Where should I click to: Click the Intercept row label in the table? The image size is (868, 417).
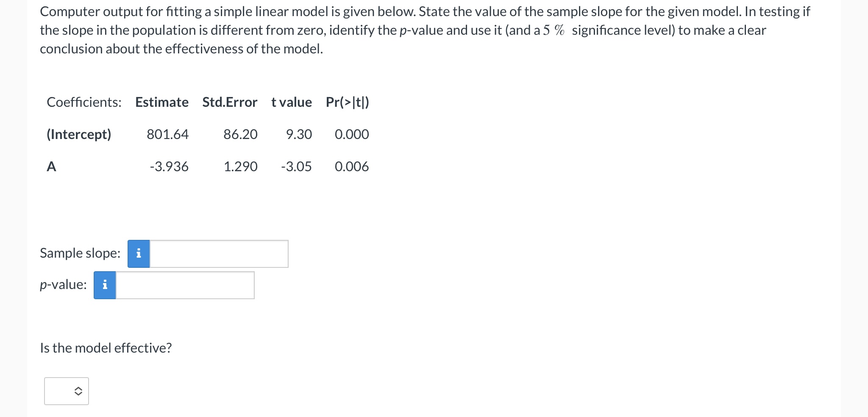tap(78, 134)
